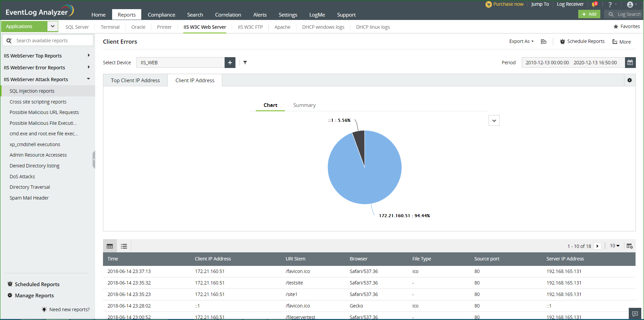Open DoS Attacks report

pos(22,177)
